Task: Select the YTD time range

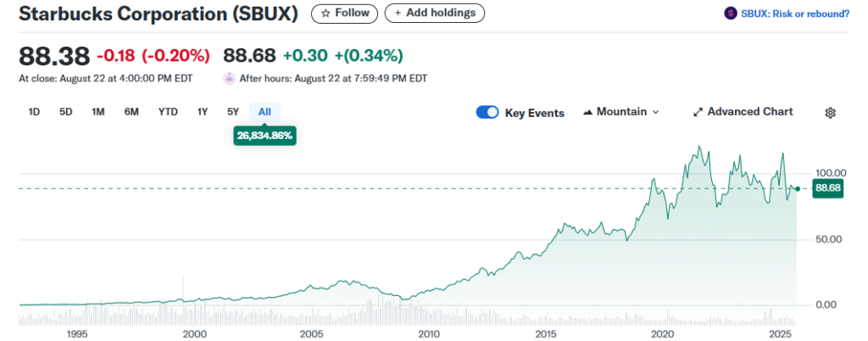Action: click(168, 112)
